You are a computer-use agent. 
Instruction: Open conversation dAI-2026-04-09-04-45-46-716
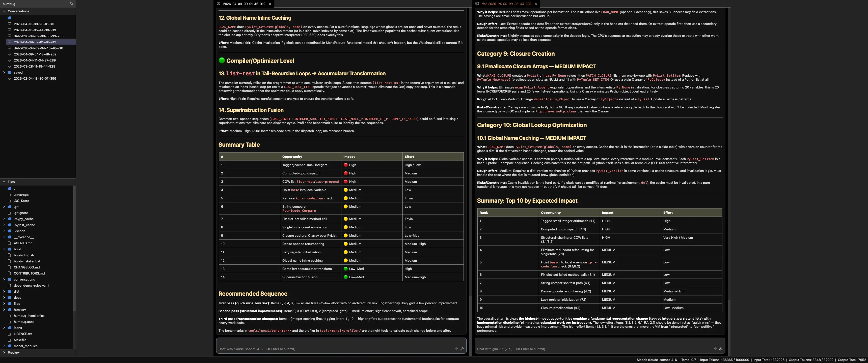coord(38,48)
